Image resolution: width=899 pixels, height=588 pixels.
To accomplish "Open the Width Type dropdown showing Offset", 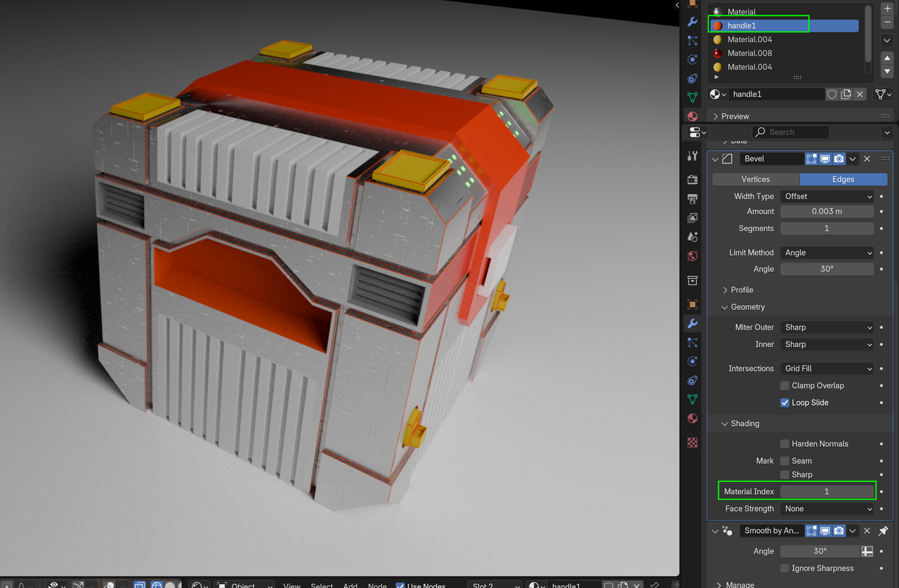I will [827, 196].
